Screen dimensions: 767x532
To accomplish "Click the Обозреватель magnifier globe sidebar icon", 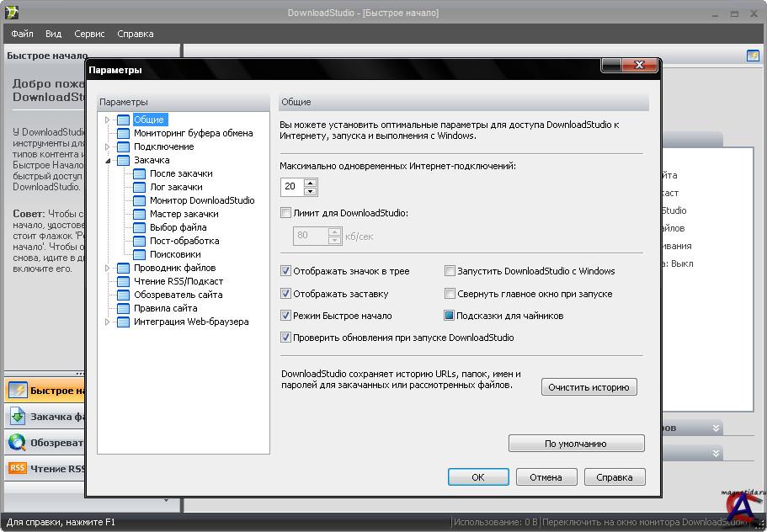I will pos(17,443).
